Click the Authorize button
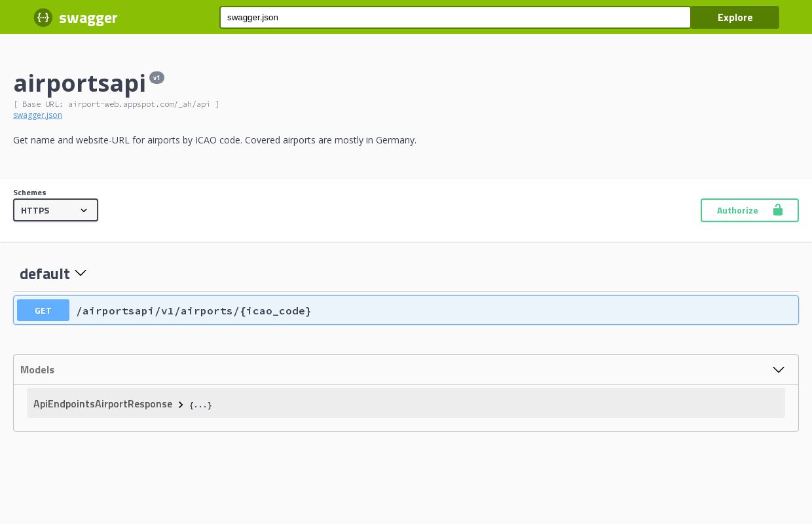The image size is (812, 524). (750, 210)
